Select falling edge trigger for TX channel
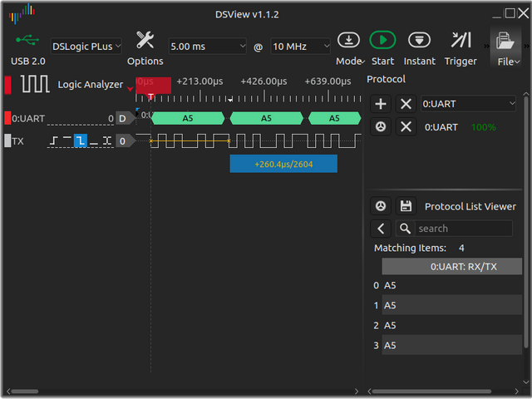 pyautogui.click(x=80, y=141)
